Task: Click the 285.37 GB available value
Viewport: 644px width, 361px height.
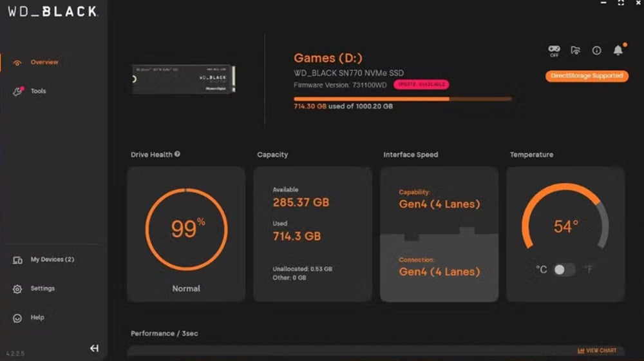Action: pyautogui.click(x=301, y=202)
